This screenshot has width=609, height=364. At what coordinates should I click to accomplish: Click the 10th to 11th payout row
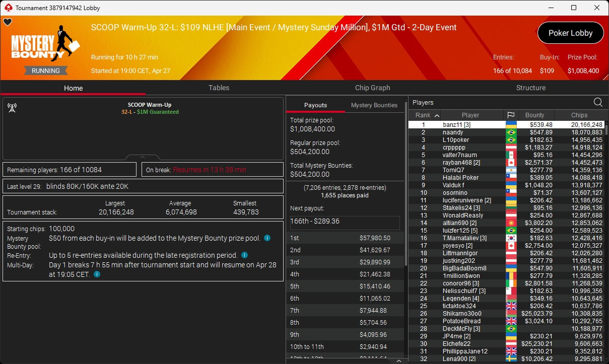click(x=345, y=346)
